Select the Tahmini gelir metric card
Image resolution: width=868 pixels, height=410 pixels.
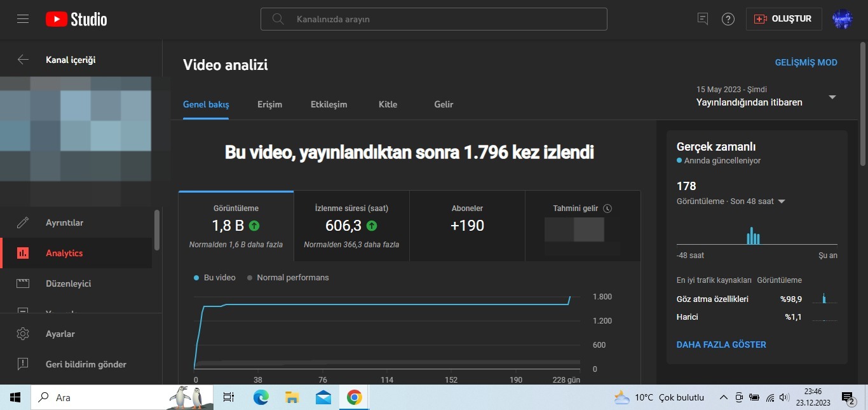(583, 226)
